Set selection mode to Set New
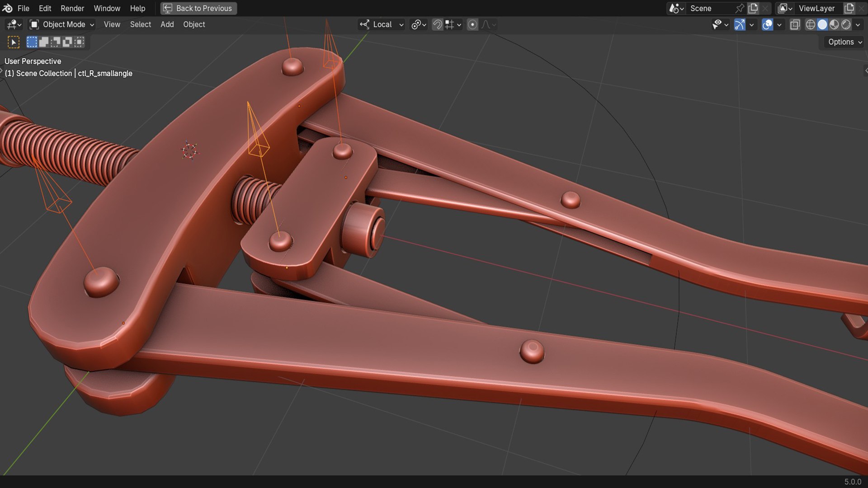Screen dimensions: 868x488 (32, 42)
